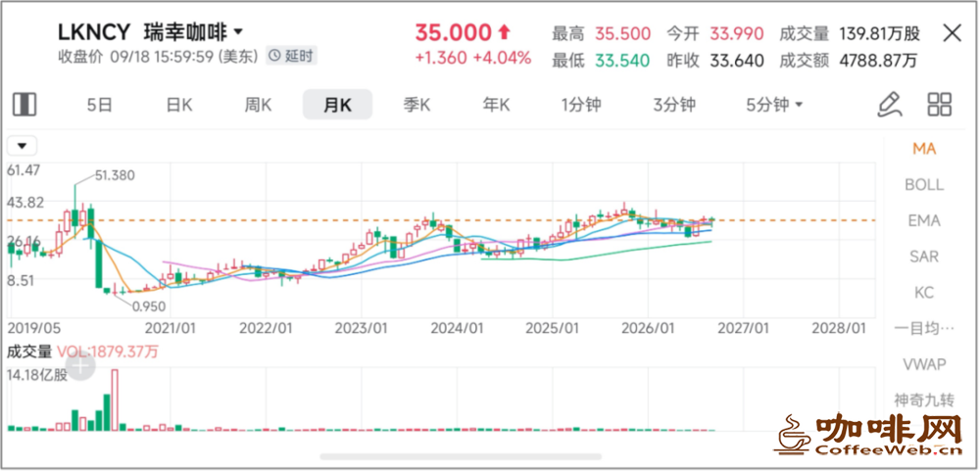The width and height of the screenshot is (980, 471).
Task: Switch to the 5日 chart tab
Action: [99, 105]
